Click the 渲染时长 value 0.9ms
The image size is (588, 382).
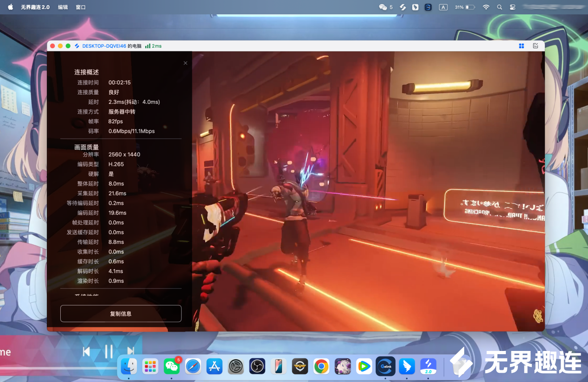pos(116,281)
